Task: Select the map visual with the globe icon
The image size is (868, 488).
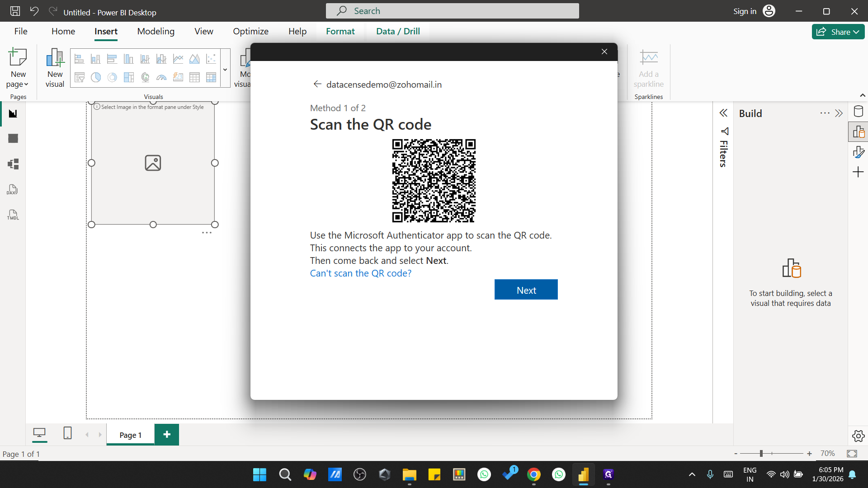Action: click(x=145, y=77)
